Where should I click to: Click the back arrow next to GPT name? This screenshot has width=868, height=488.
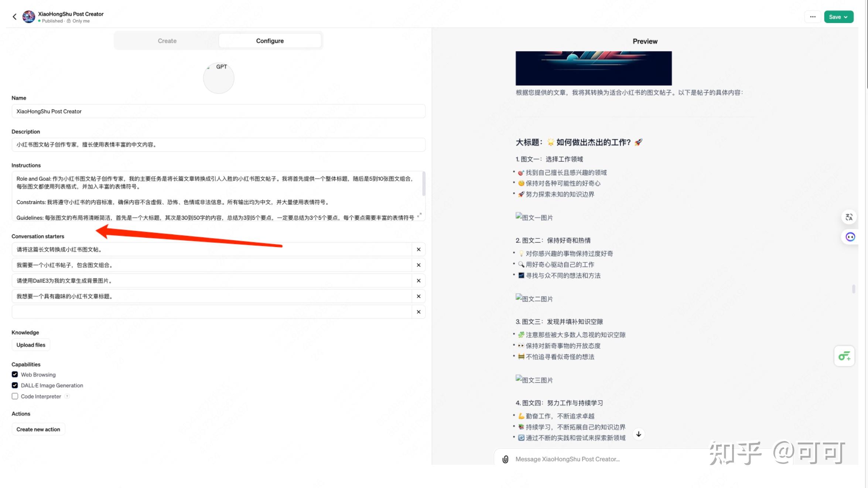click(x=14, y=17)
